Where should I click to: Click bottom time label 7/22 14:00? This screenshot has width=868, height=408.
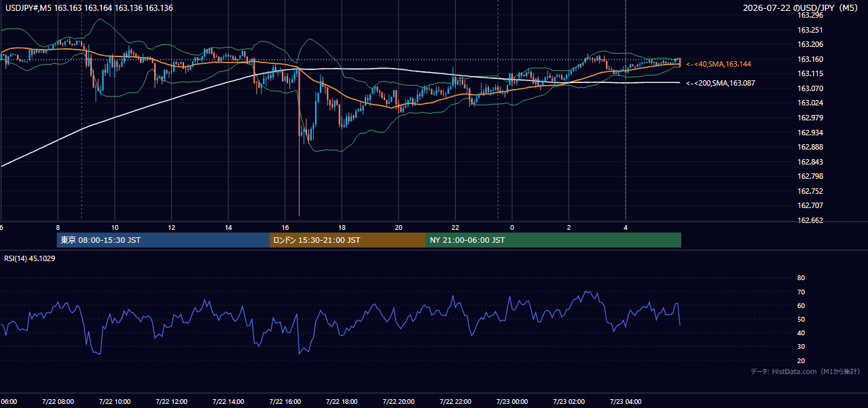(228, 402)
